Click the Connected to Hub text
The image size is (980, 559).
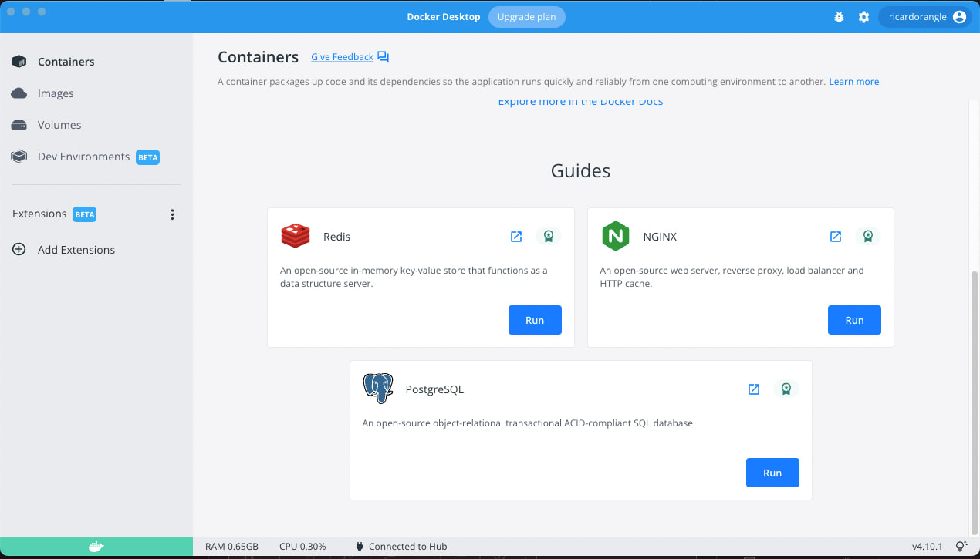tap(407, 546)
